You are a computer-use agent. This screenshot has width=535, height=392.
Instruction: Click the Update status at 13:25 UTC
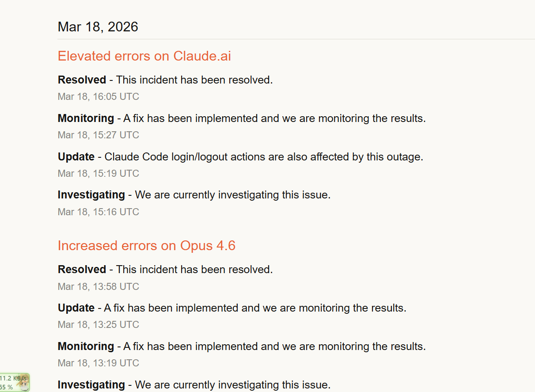76,308
